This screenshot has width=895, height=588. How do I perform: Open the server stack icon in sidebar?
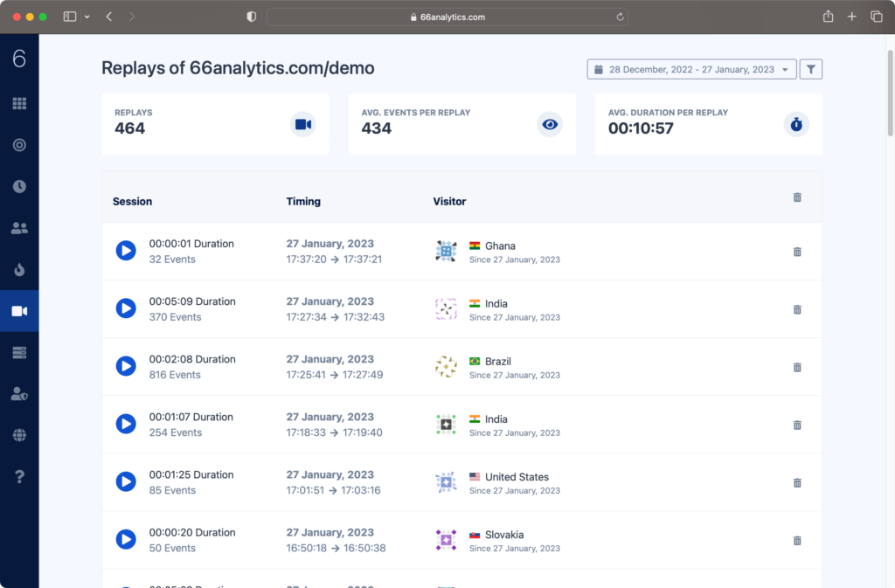click(x=19, y=352)
